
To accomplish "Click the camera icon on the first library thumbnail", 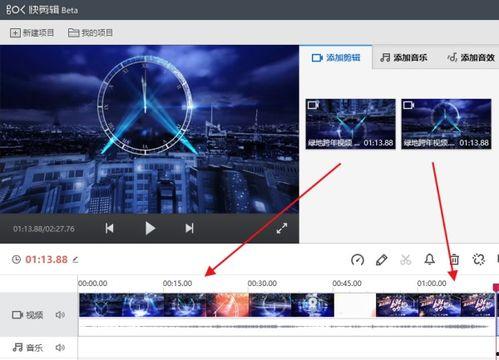I will tap(313, 105).
